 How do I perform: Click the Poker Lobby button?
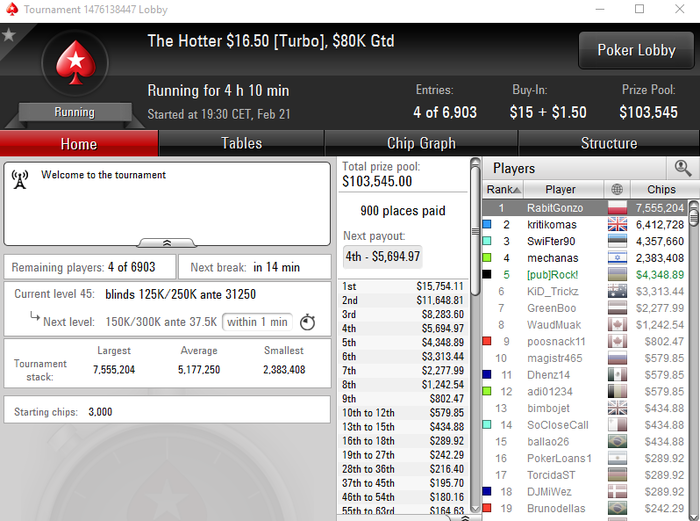[636, 50]
